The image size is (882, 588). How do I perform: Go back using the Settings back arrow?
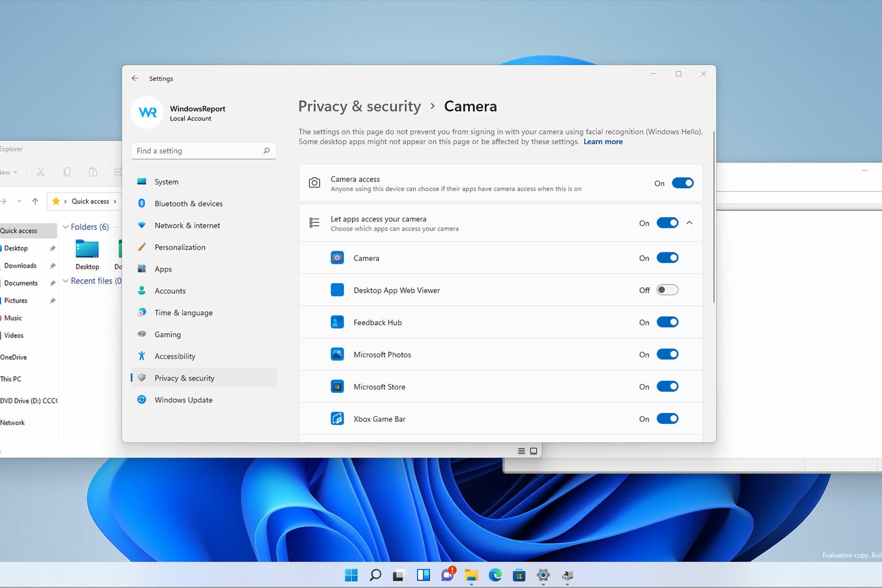click(135, 79)
